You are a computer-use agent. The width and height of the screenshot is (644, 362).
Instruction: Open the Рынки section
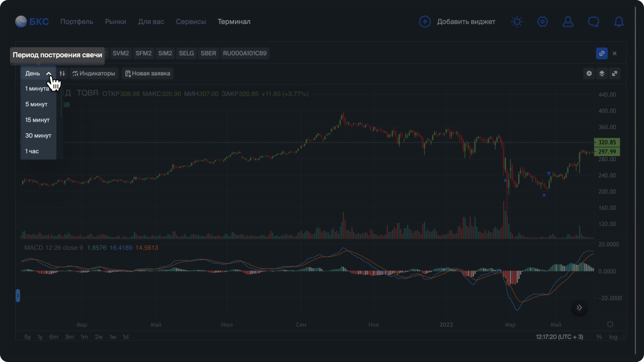(116, 22)
